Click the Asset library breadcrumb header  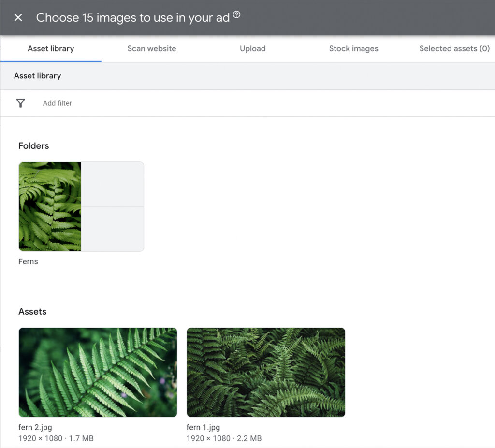(37, 76)
